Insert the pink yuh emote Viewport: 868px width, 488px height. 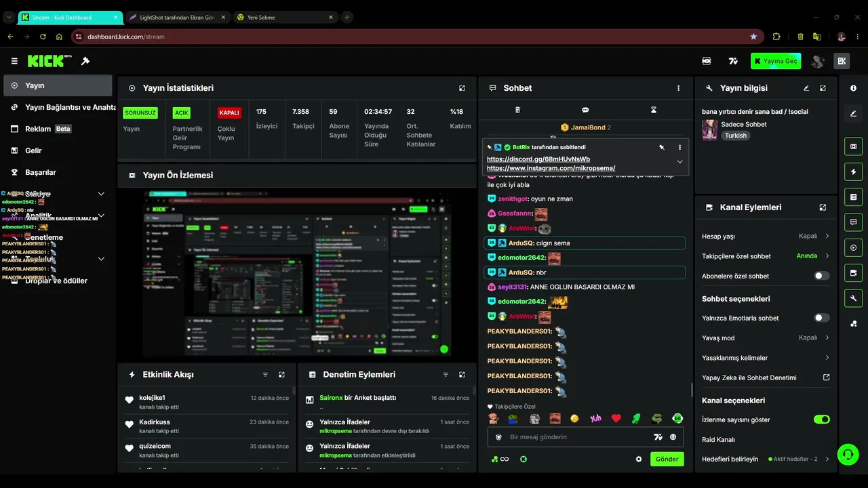(595, 418)
